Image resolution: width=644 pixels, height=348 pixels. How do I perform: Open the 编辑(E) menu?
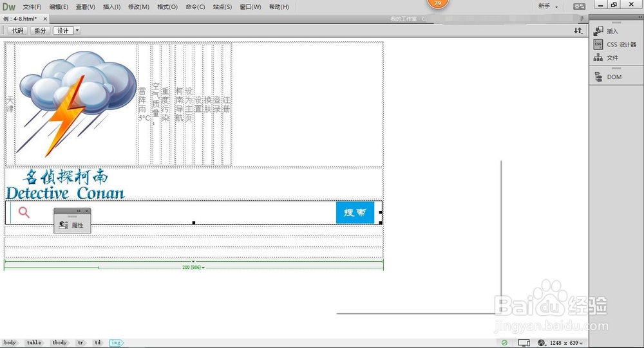click(59, 6)
